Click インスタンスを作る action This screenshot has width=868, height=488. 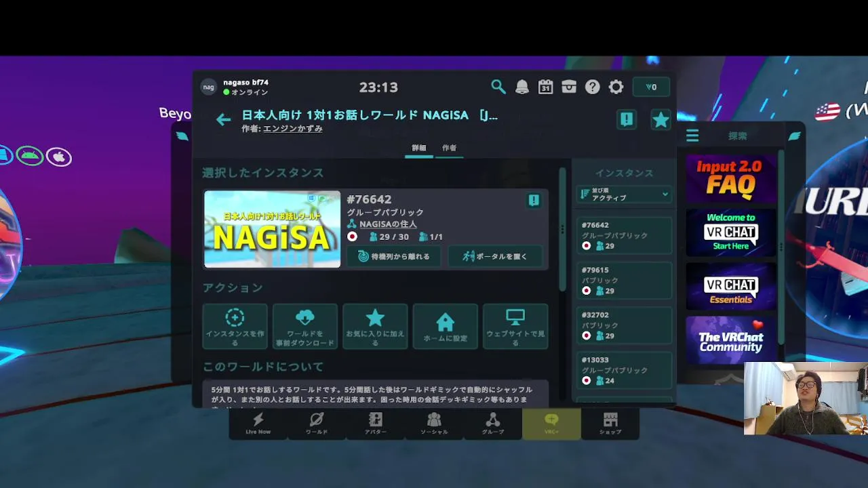[x=235, y=327]
